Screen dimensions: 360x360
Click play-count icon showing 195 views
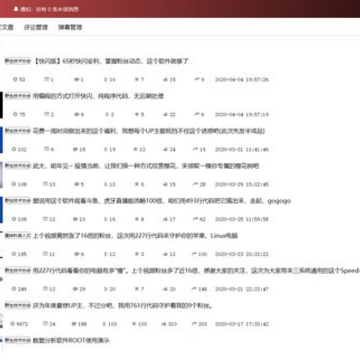click(x=14, y=254)
